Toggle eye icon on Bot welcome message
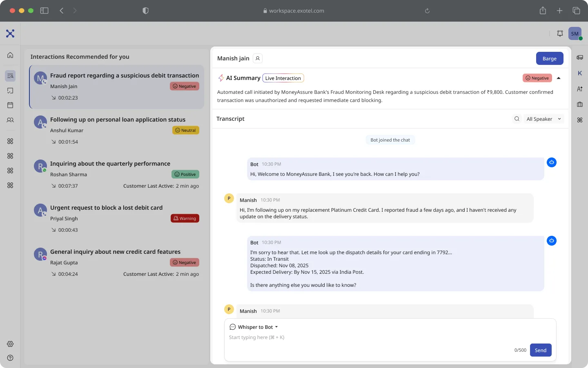The width and height of the screenshot is (588, 368). (552, 162)
